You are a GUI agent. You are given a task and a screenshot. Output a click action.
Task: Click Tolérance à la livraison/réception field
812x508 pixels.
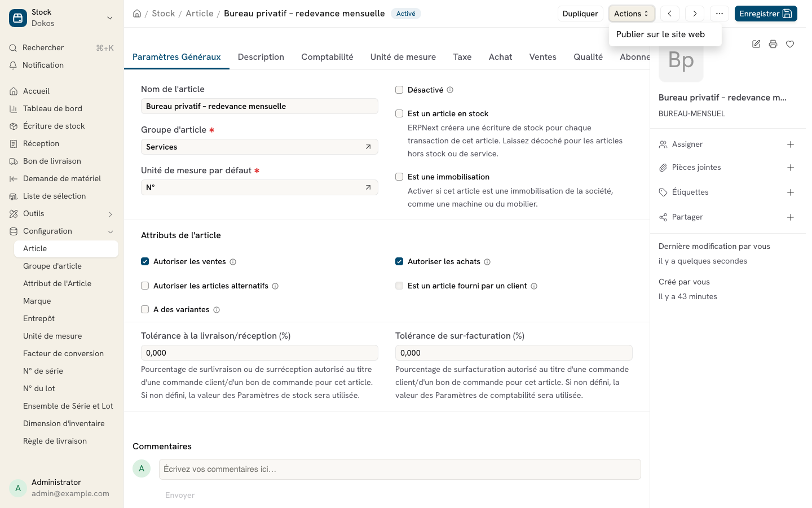[259, 353]
